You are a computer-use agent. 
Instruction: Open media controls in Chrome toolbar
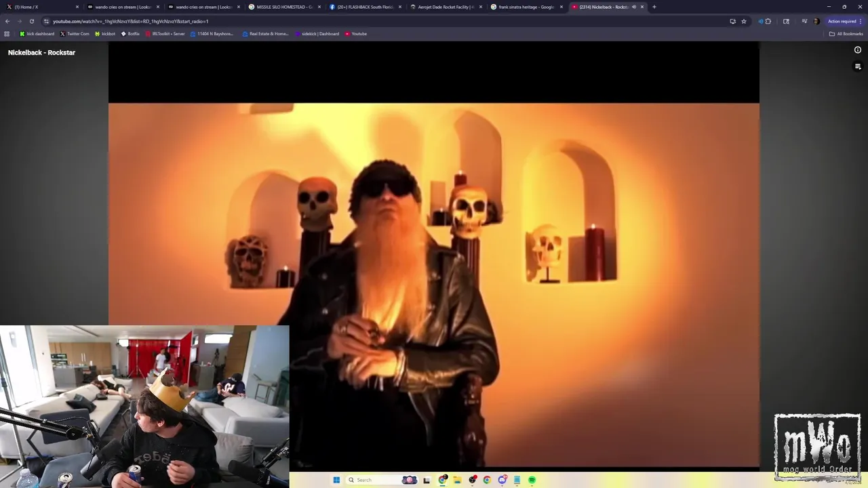[804, 21]
